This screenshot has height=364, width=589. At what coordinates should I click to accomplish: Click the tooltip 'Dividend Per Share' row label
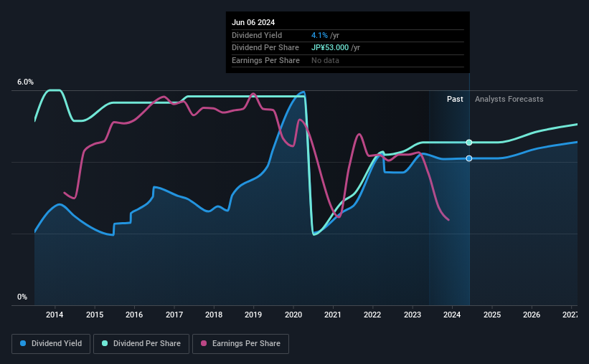265,48
